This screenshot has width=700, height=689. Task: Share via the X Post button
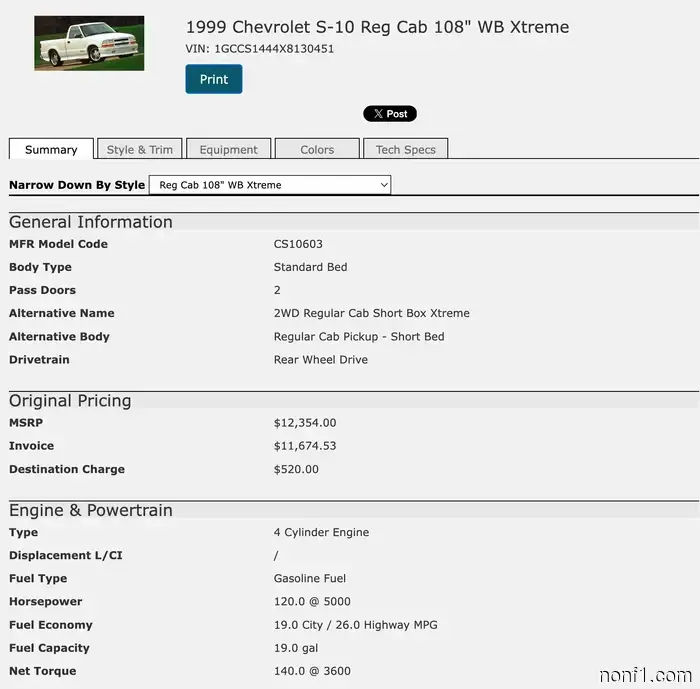tap(390, 114)
